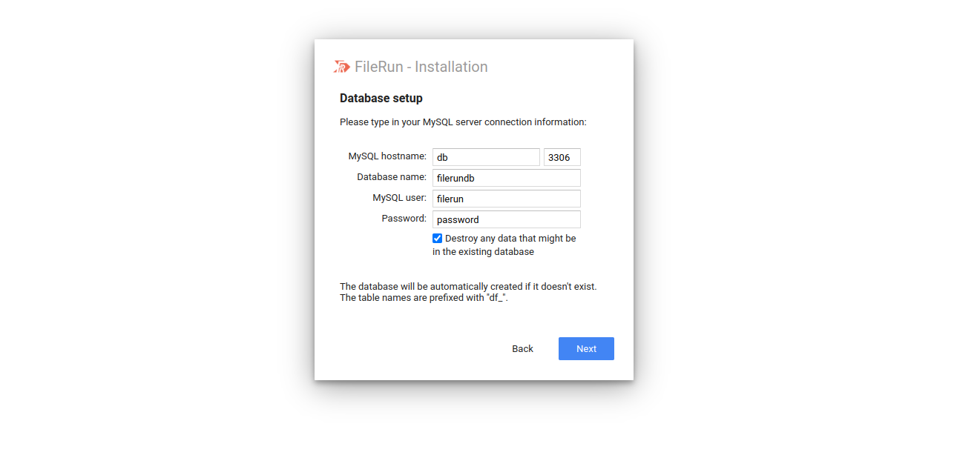Uncheck the destroy existing data checkbox

438,239
